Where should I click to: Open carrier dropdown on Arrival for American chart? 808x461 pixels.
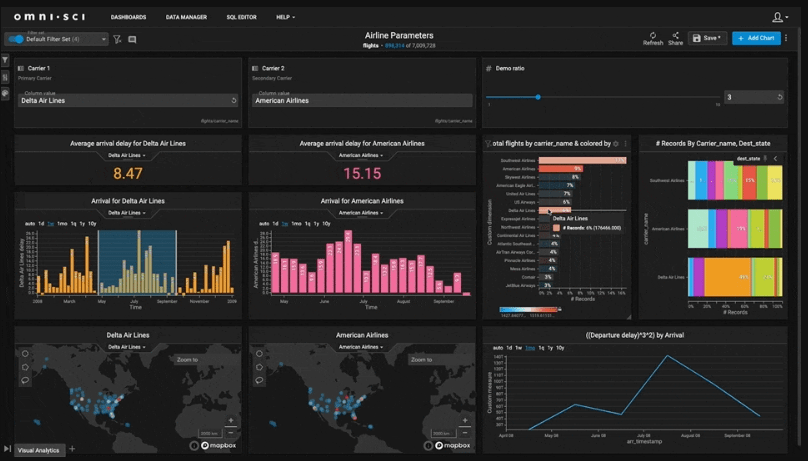pos(361,213)
